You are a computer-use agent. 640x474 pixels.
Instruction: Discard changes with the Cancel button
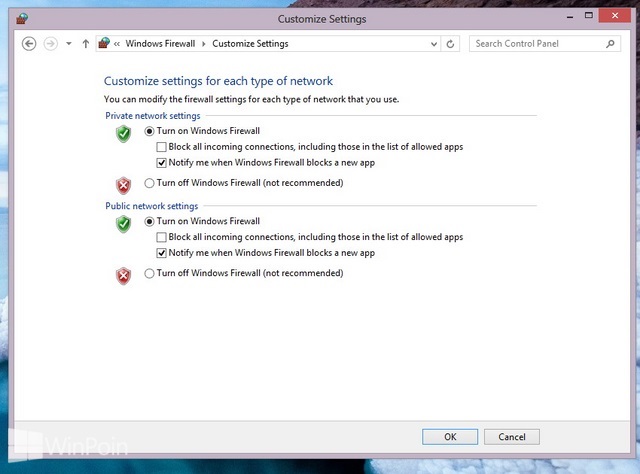[512, 437]
